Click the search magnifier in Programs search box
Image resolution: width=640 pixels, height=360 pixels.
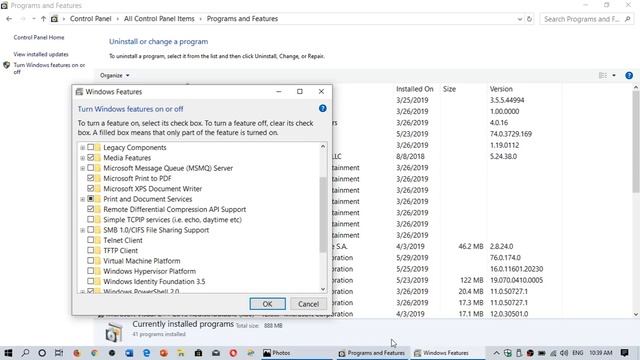pyautogui.click(x=627, y=19)
